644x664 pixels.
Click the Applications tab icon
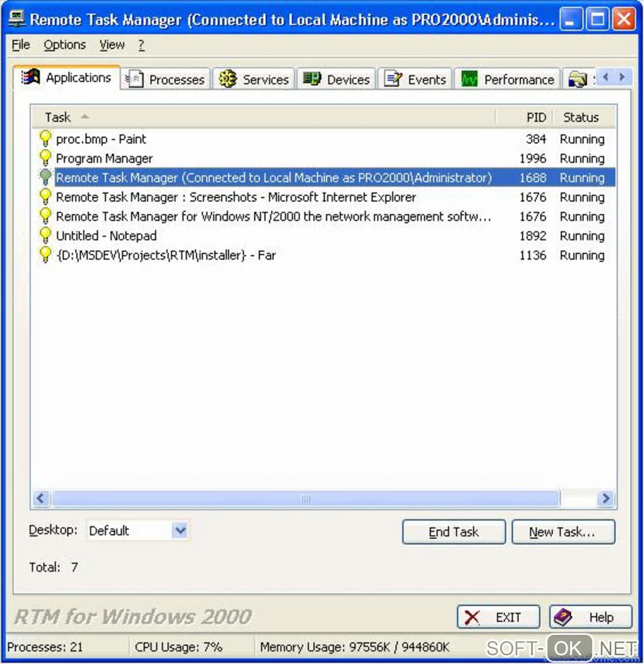tap(30, 77)
